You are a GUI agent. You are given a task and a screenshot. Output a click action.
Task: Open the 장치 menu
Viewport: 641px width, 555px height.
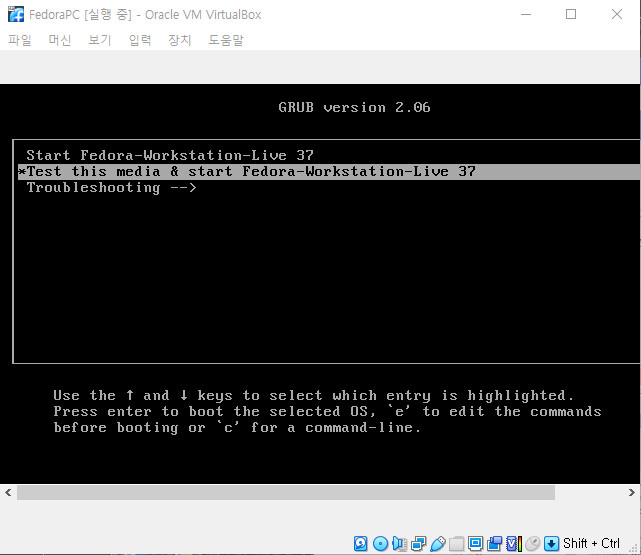pos(180,40)
